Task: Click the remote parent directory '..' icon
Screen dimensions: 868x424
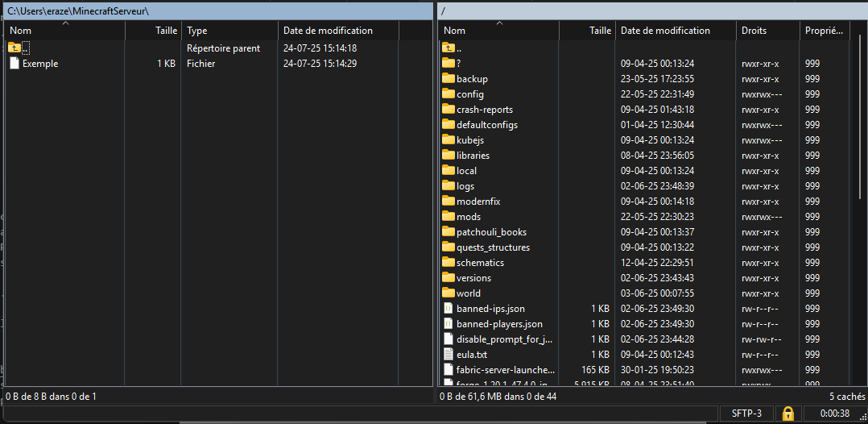Action: coord(448,48)
